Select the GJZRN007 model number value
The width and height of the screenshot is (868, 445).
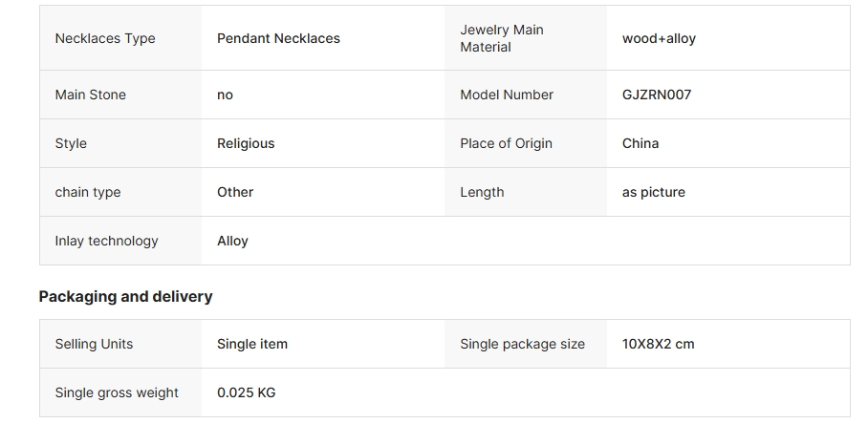tap(657, 95)
